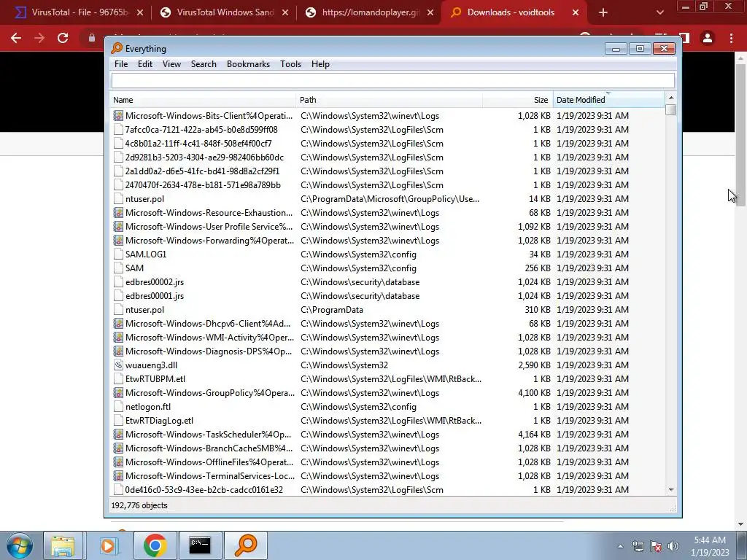
Task: Select Microsoft-Windows-Diagnosis-DPS log icon
Action: [x=118, y=351]
